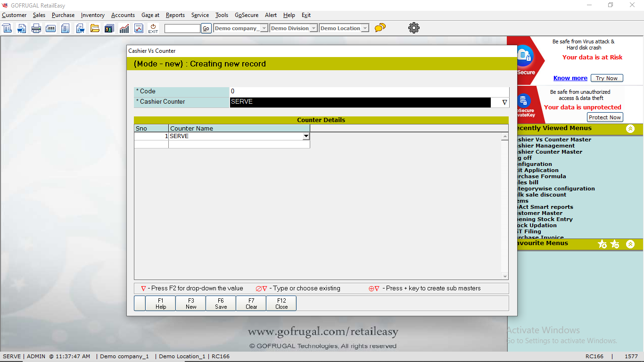644x362 pixels.
Task: Click the 1577 value in status bar
Action: [x=631, y=356]
